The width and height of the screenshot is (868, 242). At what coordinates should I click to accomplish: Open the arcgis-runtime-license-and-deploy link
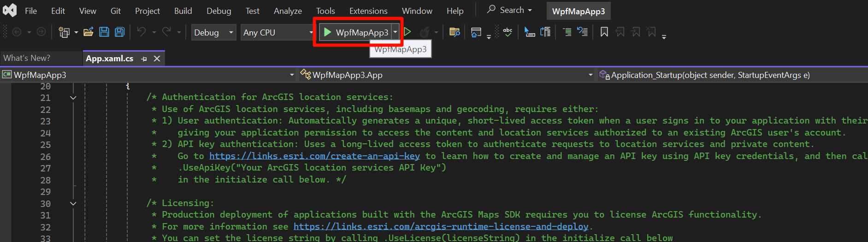tap(441, 227)
